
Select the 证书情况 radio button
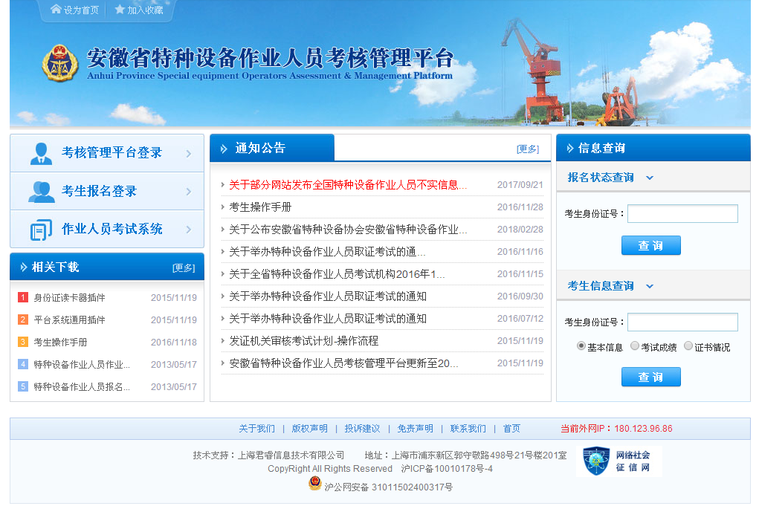(x=688, y=346)
